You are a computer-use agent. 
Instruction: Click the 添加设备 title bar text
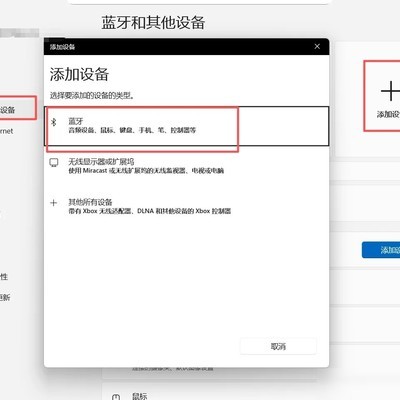(62, 47)
